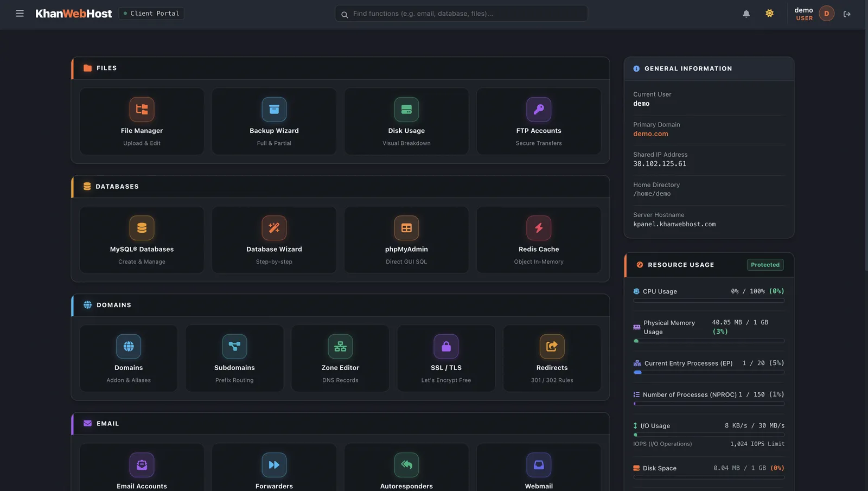Click the General Information info icon
The width and height of the screenshot is (868, 491).
tap(636, 69)
